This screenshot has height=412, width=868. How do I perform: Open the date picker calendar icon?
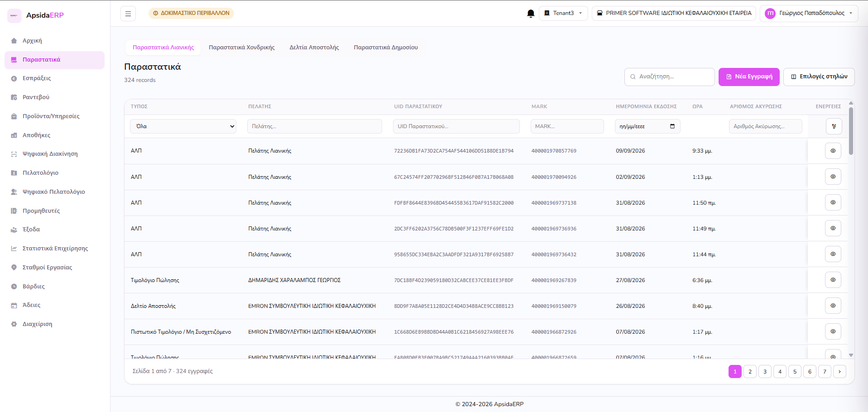[x=672, y=126]
